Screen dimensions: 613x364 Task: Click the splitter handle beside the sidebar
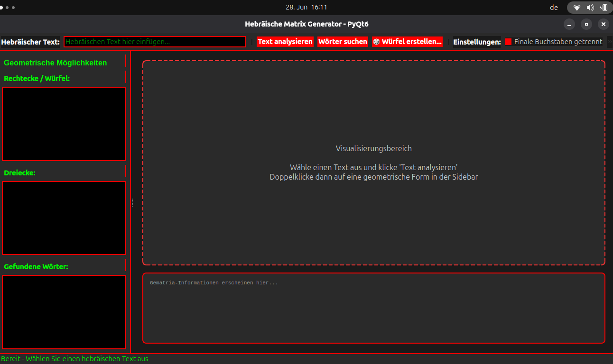(132, 202)
